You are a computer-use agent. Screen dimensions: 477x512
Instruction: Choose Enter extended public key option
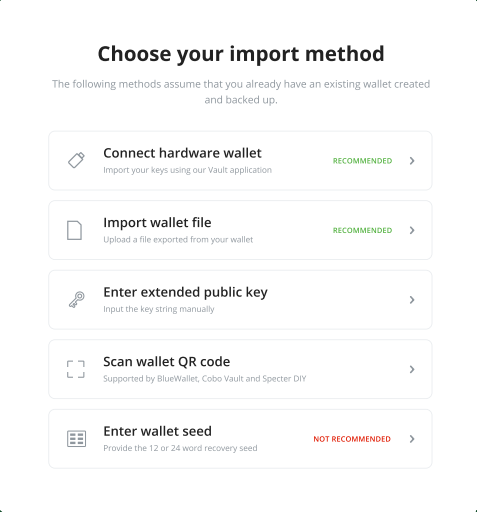click(x=240, y=300)
